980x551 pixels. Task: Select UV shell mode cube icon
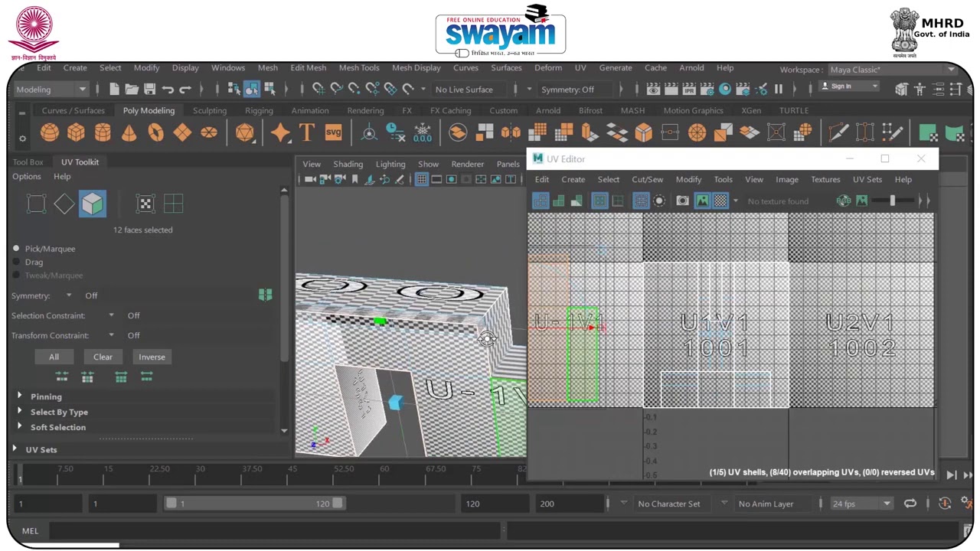(x=92, y=204)
